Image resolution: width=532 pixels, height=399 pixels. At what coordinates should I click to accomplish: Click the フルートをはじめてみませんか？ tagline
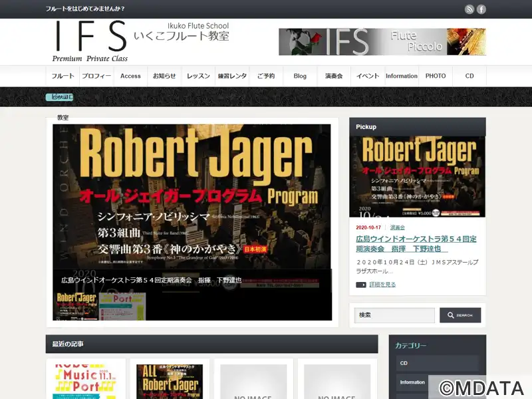point(85,9)
